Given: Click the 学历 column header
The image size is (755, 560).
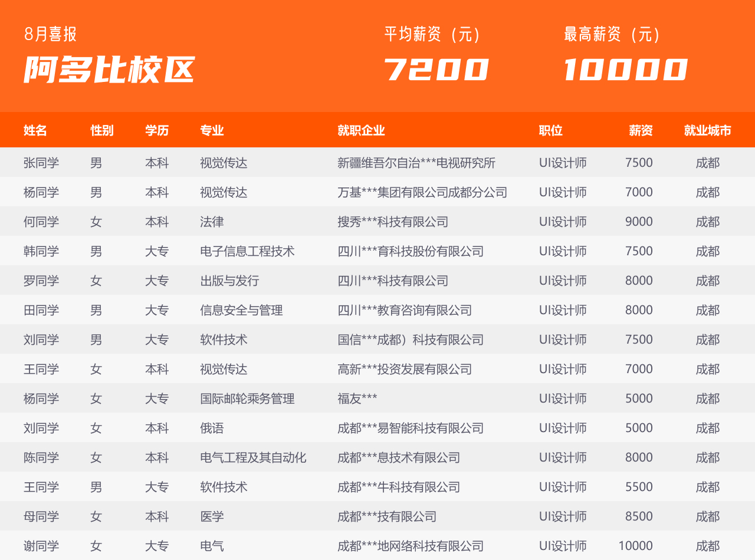Looking at the screenshot, I should 157,130.
